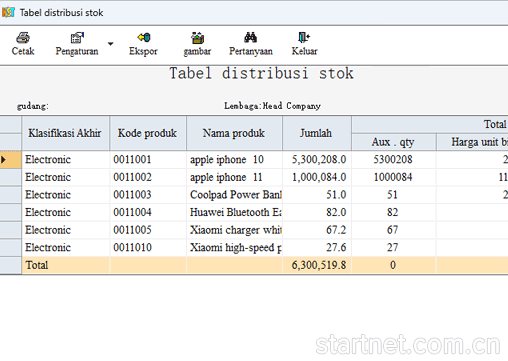Open the gambar chart icon

pos(197,38)
